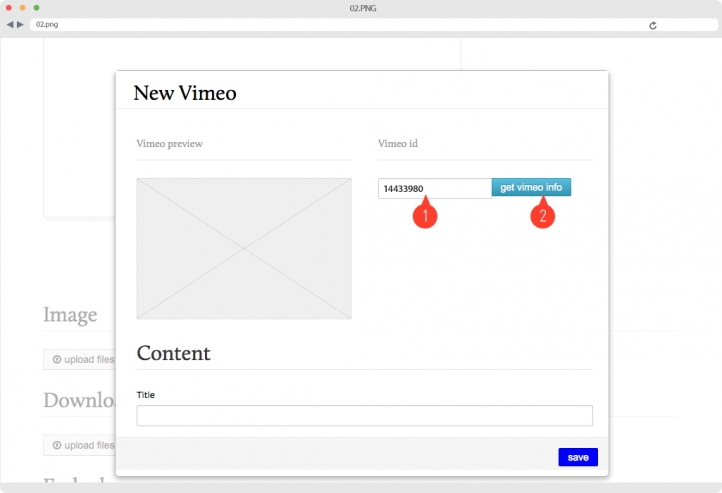Save the new Vimeo entry
This screenshot has width=722, height=493.
click(578, 457)
